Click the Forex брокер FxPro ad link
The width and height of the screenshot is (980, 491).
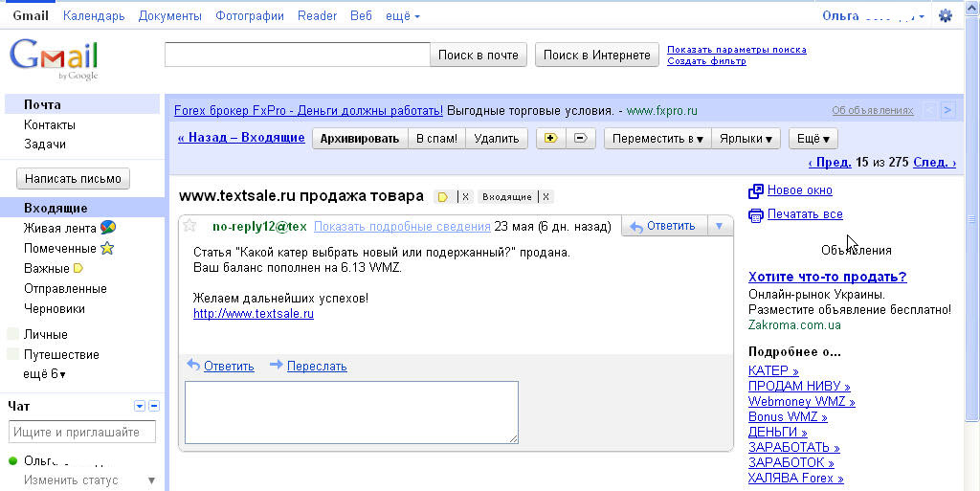coord(308,111)
